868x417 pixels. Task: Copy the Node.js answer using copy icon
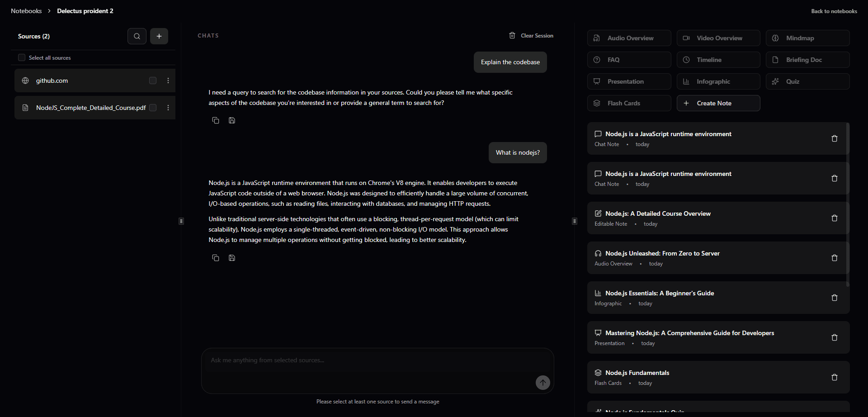coord(216,258)
